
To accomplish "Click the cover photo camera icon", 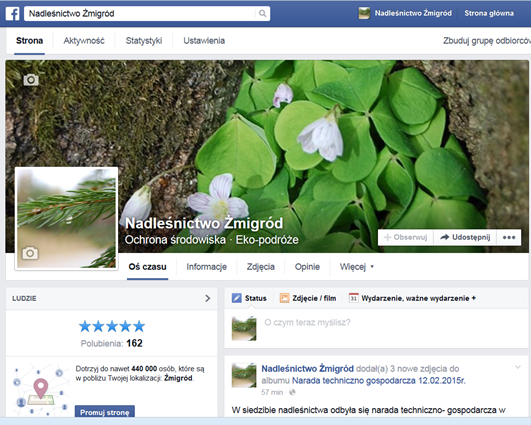I will pyautogui.click(x=31, y=80).
